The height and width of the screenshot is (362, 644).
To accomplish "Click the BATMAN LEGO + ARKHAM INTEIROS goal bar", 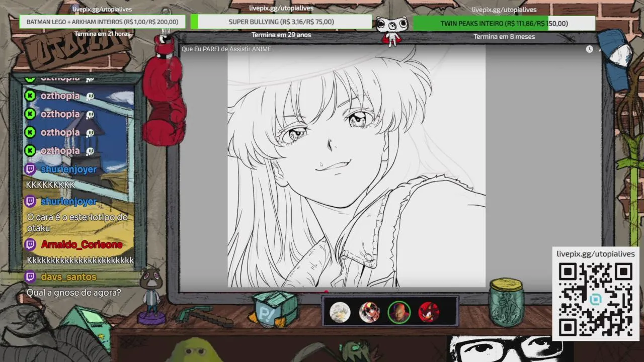I will coord(102,22).
